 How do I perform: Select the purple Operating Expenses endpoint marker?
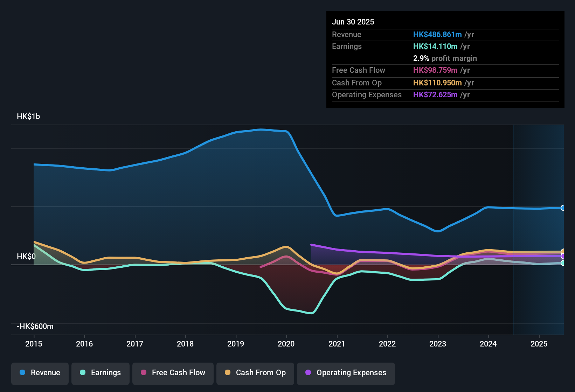click(x=563, y=257)
